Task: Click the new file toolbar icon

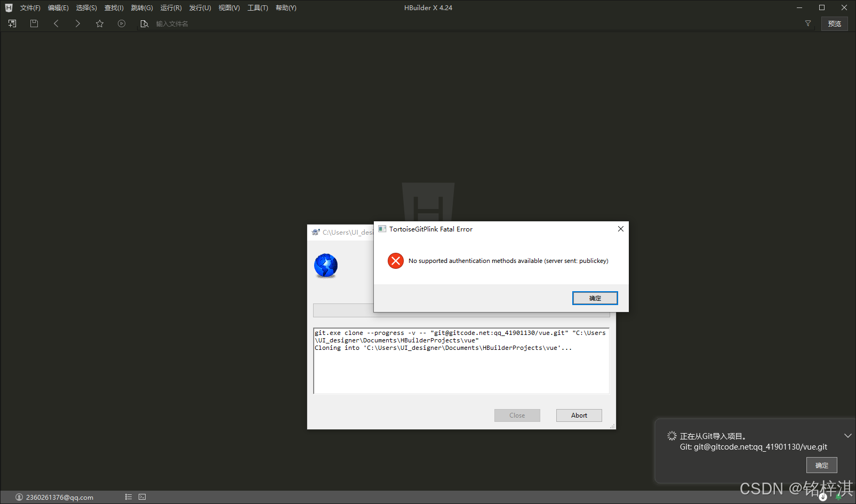Action: pyautogui.click(x=12, y=23)
